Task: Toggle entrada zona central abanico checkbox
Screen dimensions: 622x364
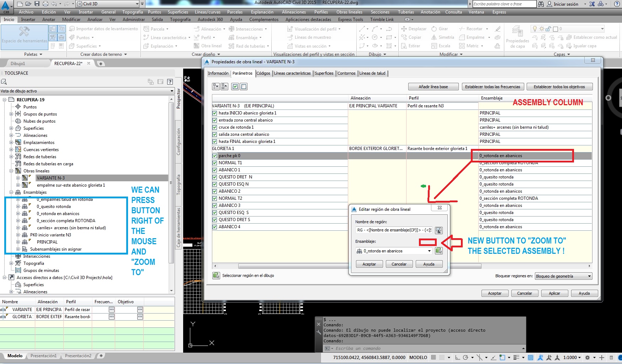Action: tap(214, 120)
